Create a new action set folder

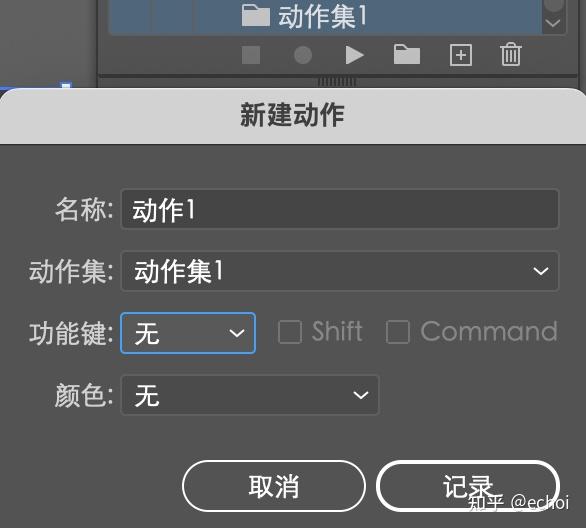[x=407, y=55]
